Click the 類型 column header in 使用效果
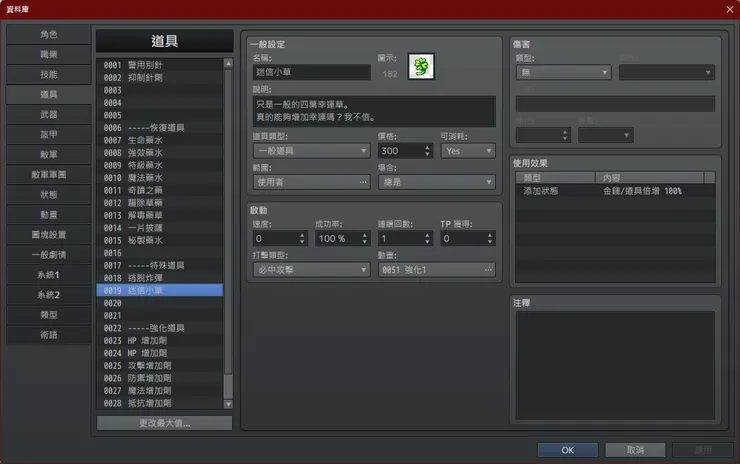This screenshot has height=464, width=740. click(555, 178)
